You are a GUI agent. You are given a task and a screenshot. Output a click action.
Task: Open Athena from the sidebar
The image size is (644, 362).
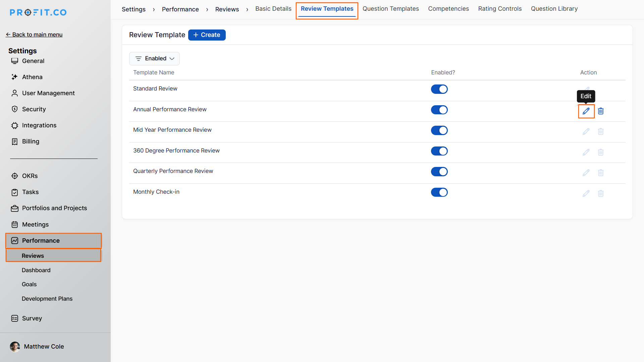coord(32,77)
